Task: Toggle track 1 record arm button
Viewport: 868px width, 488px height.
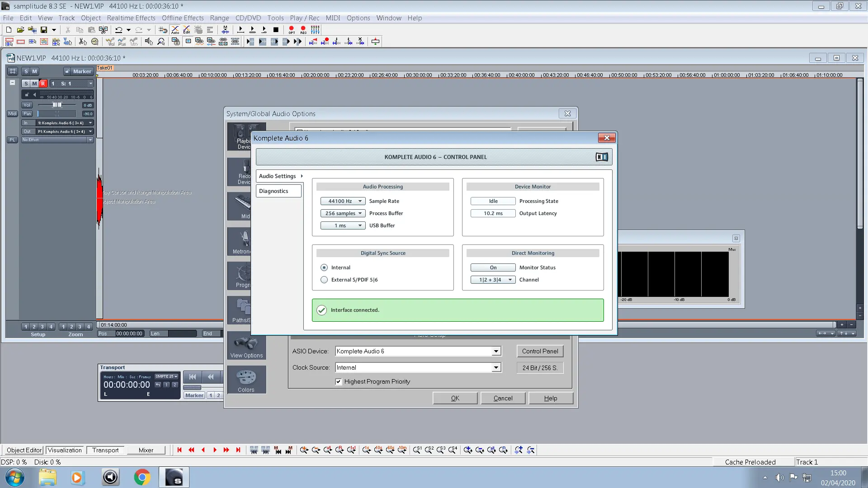Action: click(43, 84)
